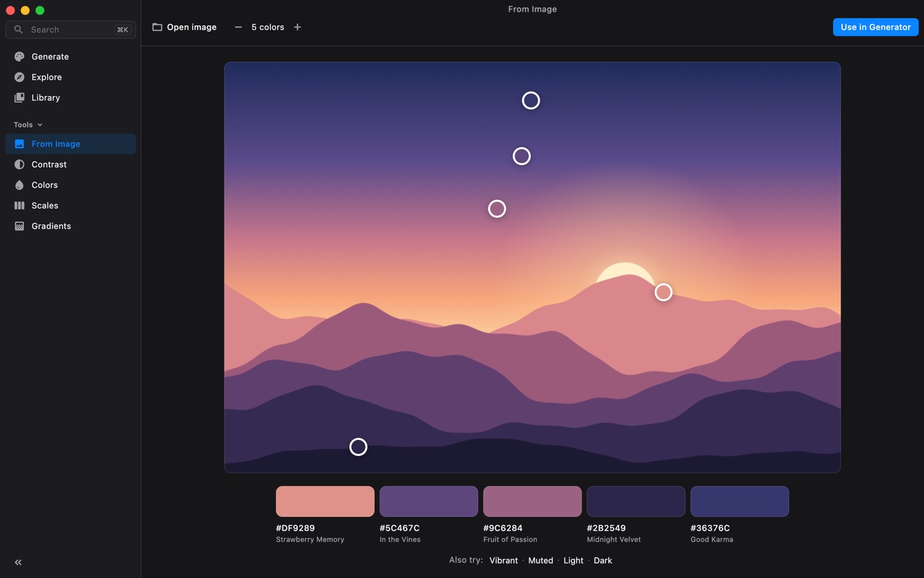Screen dimensions: 924x578
Task: Select the Good Karma #36376C swatch
Action: (x=740, y=502)
